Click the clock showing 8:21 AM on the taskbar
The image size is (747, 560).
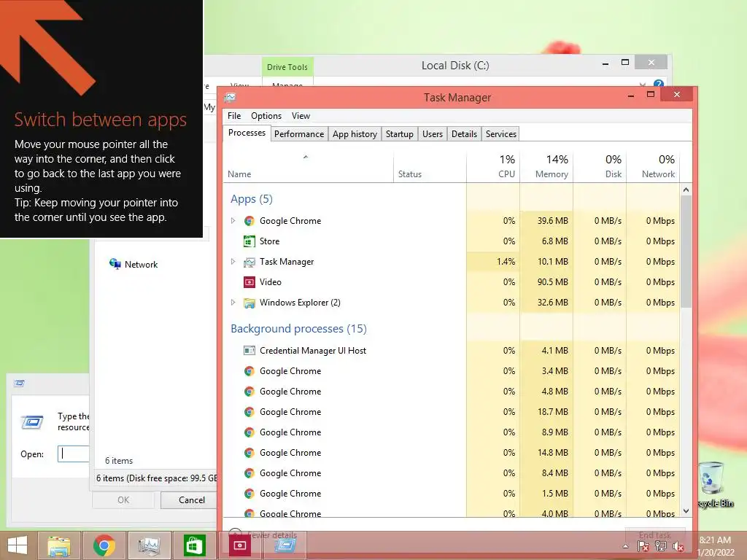[x=715, y=540]
